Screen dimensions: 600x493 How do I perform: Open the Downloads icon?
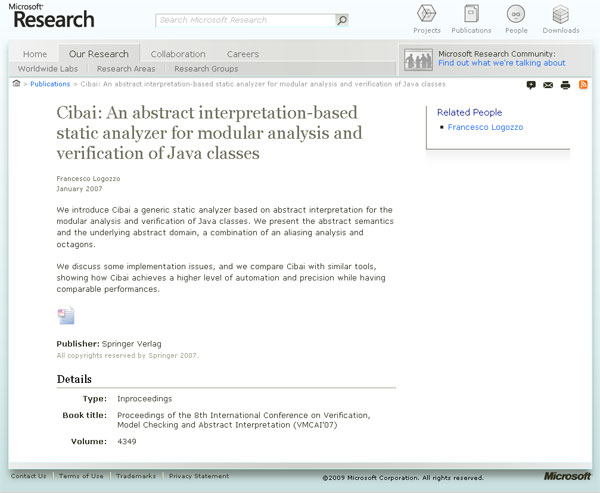561,19
